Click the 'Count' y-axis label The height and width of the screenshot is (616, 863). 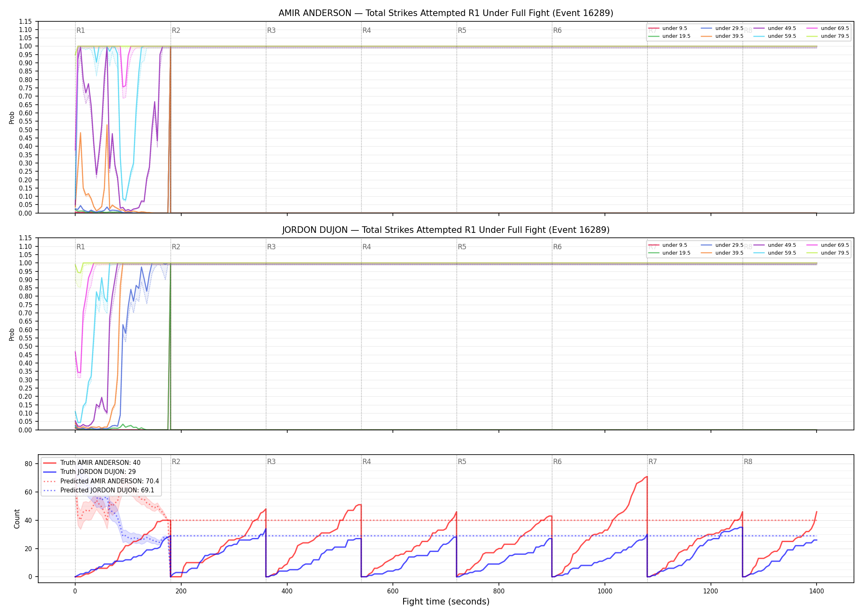(x=17, y=519)
